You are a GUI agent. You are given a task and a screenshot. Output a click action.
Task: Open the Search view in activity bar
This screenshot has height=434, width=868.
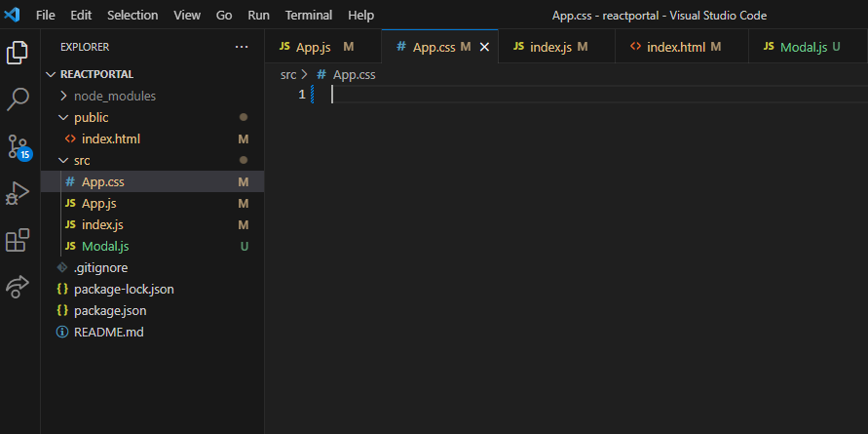pyautogui.click(x=18, y=99)
